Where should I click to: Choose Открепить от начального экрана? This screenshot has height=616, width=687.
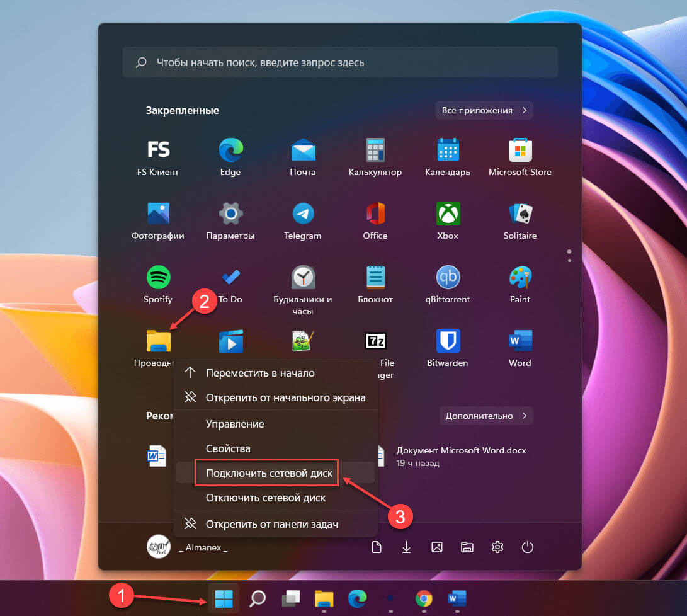coord(276,397)
